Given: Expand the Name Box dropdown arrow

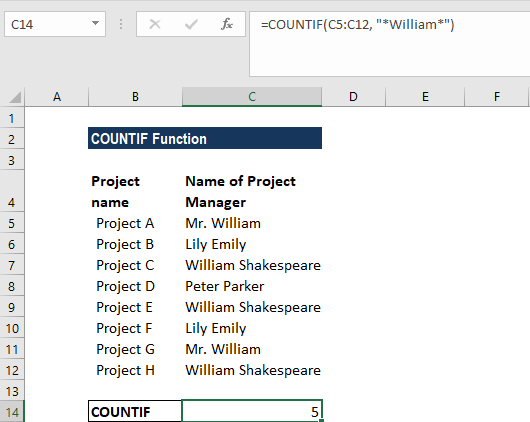Looking at the screenshot, I should tap(95, 24).
